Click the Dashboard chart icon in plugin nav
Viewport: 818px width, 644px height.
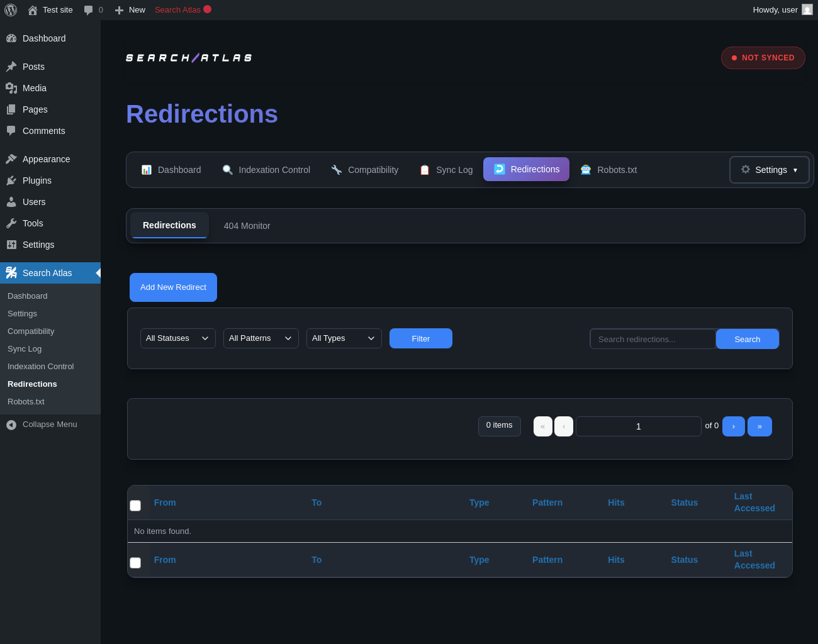[x=147, y=170]
